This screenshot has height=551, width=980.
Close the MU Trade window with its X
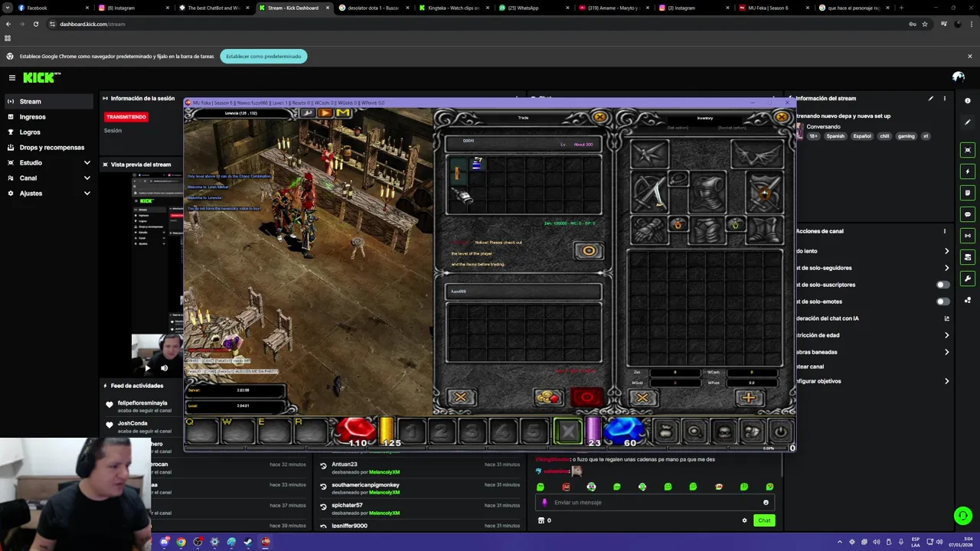tap(599, 117)
